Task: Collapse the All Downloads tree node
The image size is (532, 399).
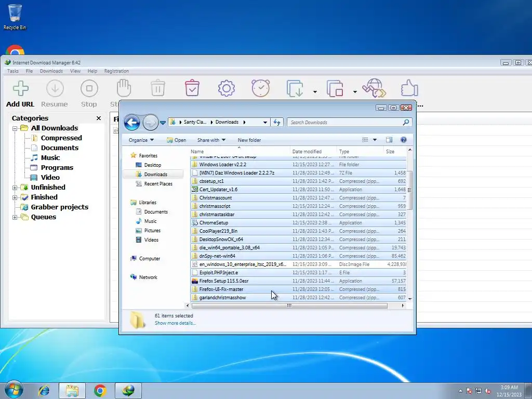Action: point(15,129)
